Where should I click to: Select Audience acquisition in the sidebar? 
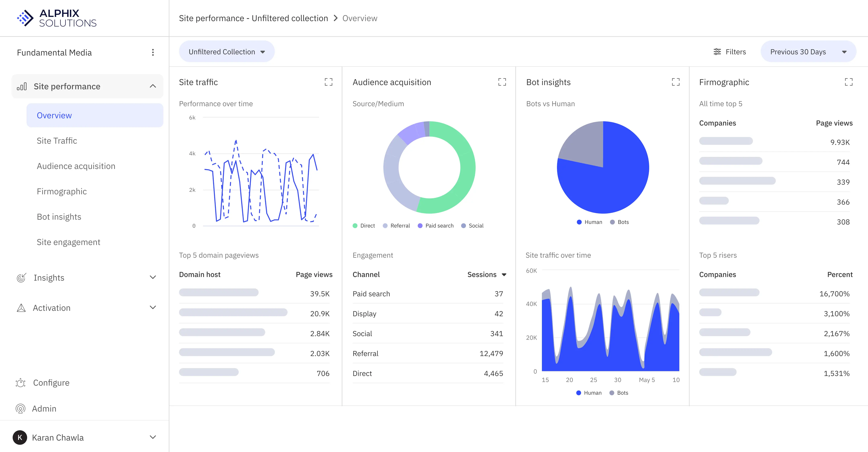[76, 166]
